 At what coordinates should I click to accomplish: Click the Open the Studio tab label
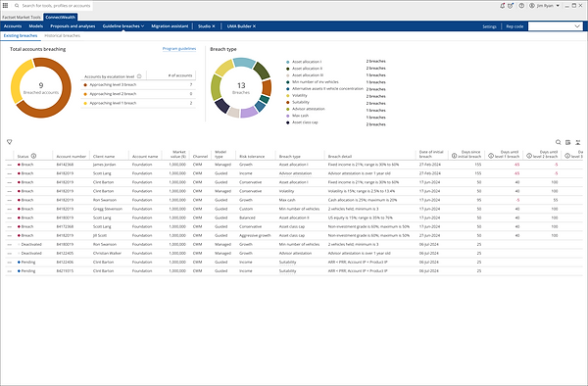pyautogui.click(x=204, y=26)
